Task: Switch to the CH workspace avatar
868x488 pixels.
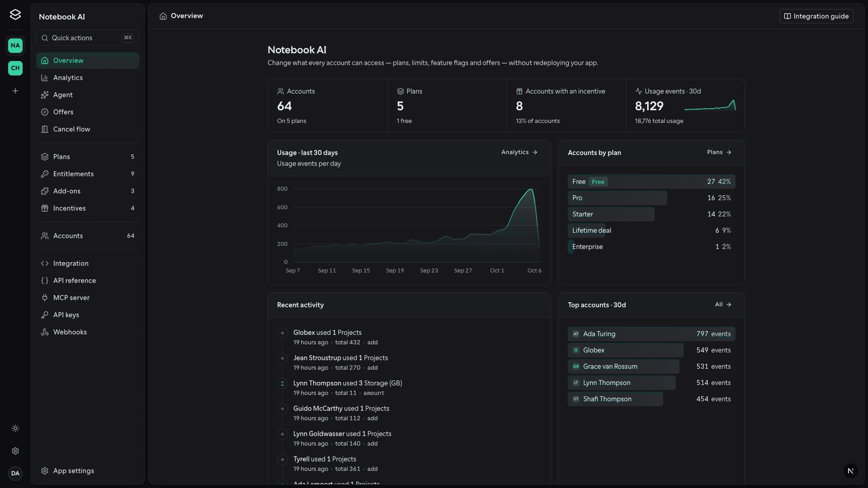Action: tap(15, 68)
